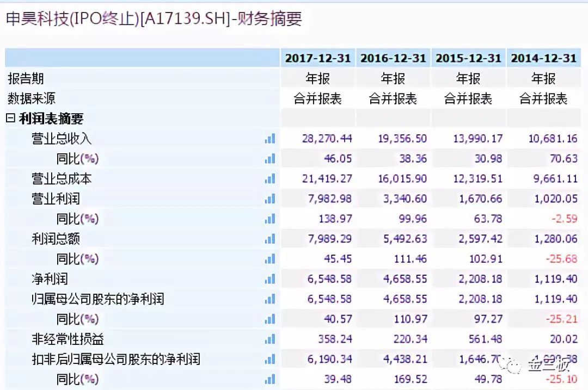The width and height of the screenshot is (588, 390).
Task: Open chart icon for 营业总收入 row
Action: tap(270, 139)
